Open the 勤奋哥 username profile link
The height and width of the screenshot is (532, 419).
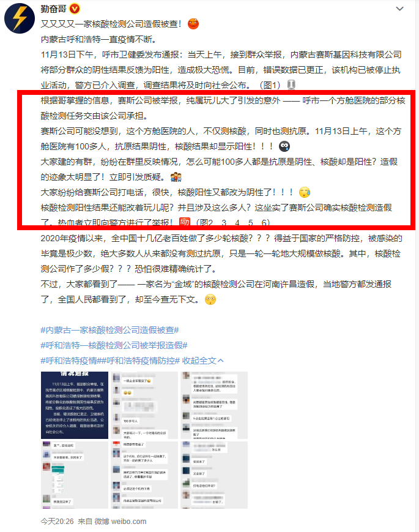click(54, 9)
